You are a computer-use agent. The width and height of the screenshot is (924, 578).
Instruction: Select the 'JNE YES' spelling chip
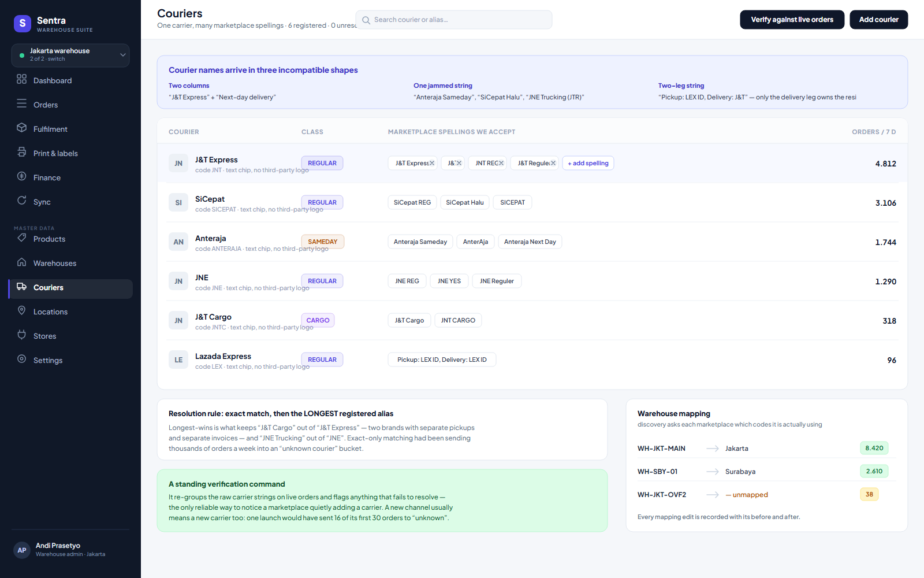449,281
